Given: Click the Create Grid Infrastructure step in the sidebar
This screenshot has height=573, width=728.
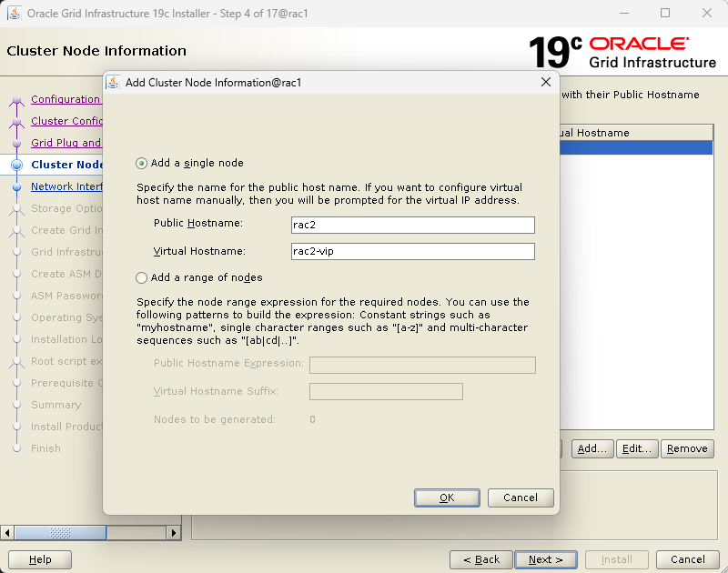Looking at the screenshot, I should coord(66,231).
